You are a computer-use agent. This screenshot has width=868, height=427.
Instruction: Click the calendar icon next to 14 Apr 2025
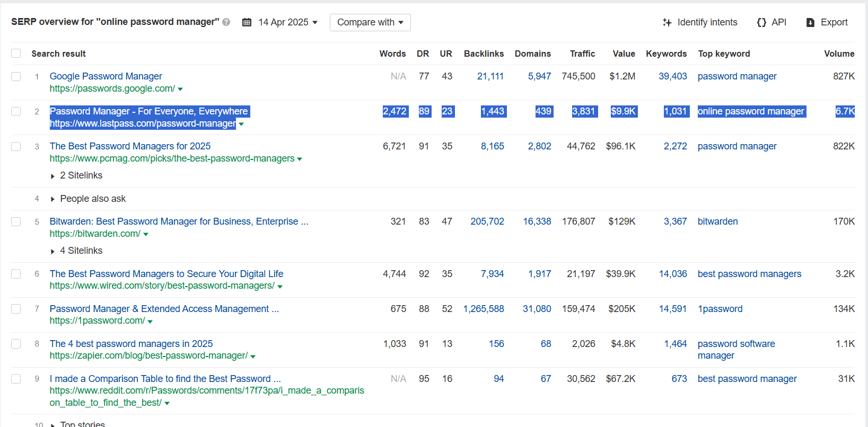(x=247, y=22)
